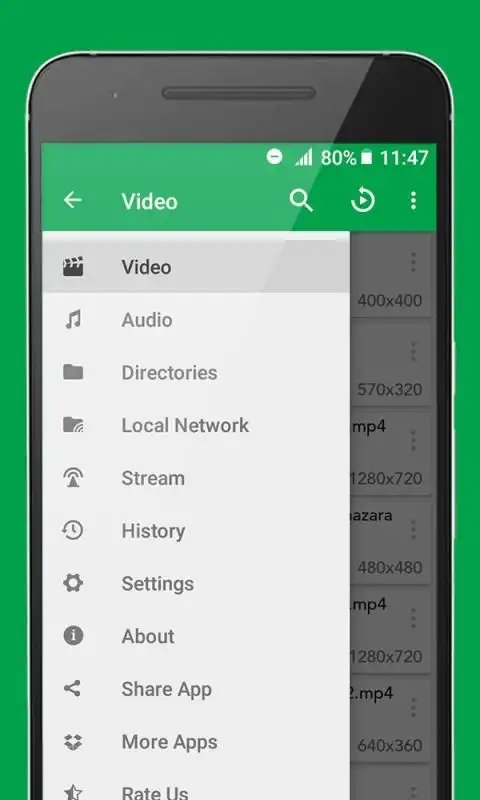Screen dimensions: 480x800
Task: Open the header overflow menu dots
Action: click(413, 201)
